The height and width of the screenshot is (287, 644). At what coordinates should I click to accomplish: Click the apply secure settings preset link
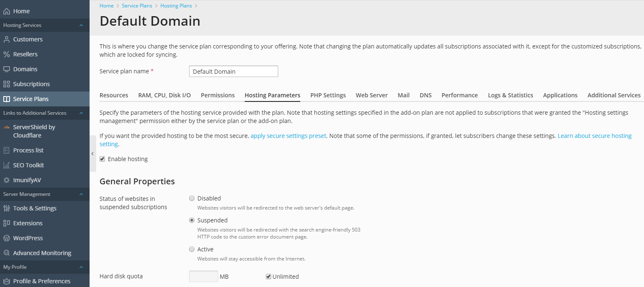point(288,136)
